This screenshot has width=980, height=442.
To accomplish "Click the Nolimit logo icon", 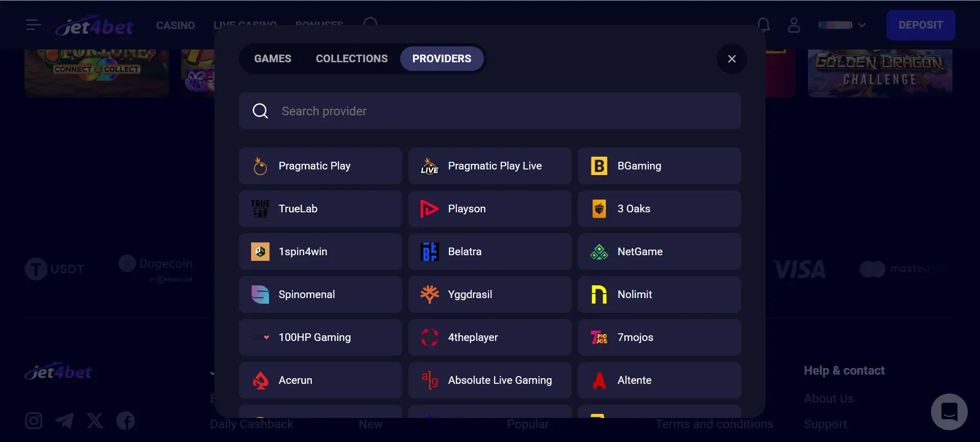I will coord(599,294).
